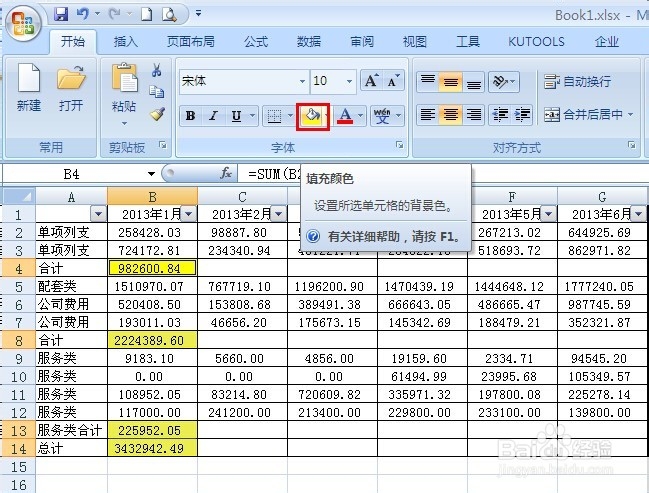Click the Select All corner of the sheet

point(19,195)
